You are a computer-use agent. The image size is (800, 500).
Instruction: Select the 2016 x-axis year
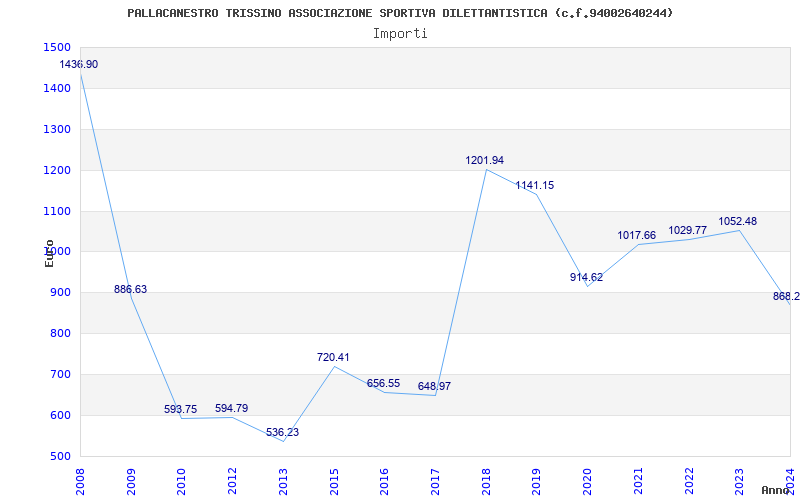pos(385,481)
